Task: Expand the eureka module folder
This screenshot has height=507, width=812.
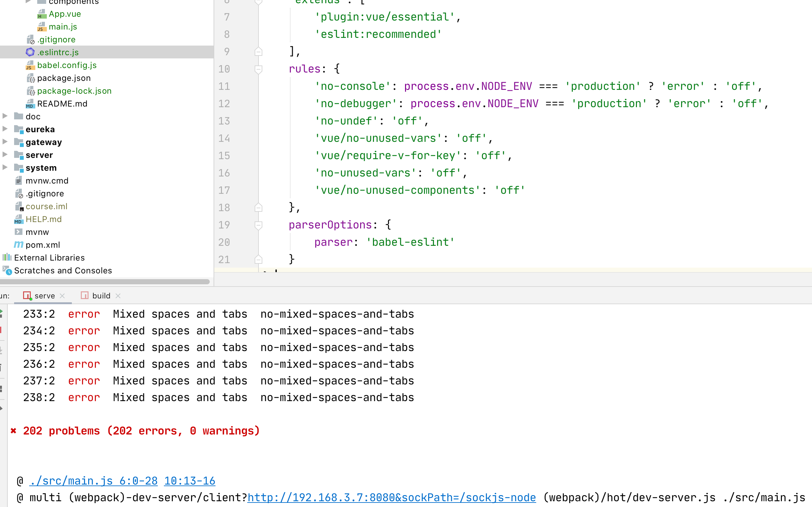Action: (x=5, y=129)
